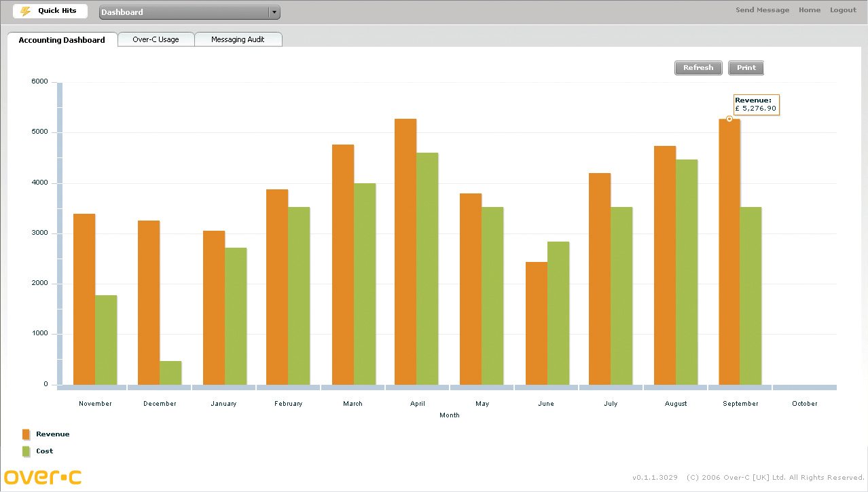Viewport: 868px width, 492px height.
Task: Open the Messaging Audit tab
Action: (x=238, y=39)
